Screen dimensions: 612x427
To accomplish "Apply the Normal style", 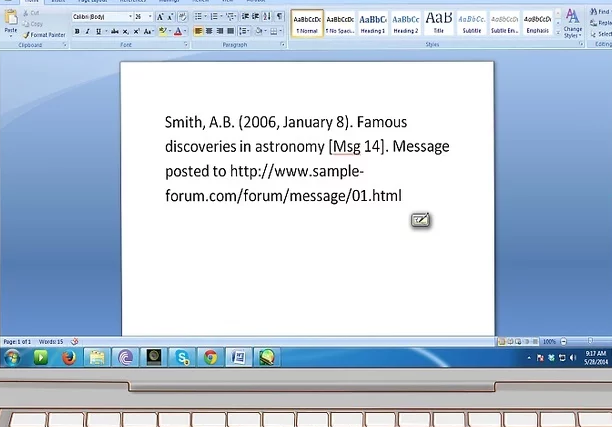I will (307, 23).
